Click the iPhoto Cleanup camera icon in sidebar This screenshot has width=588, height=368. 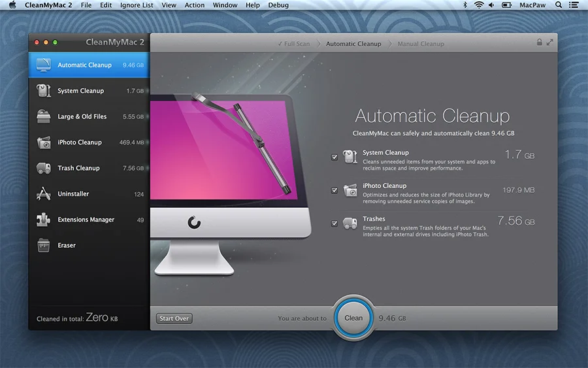[44, 142]
